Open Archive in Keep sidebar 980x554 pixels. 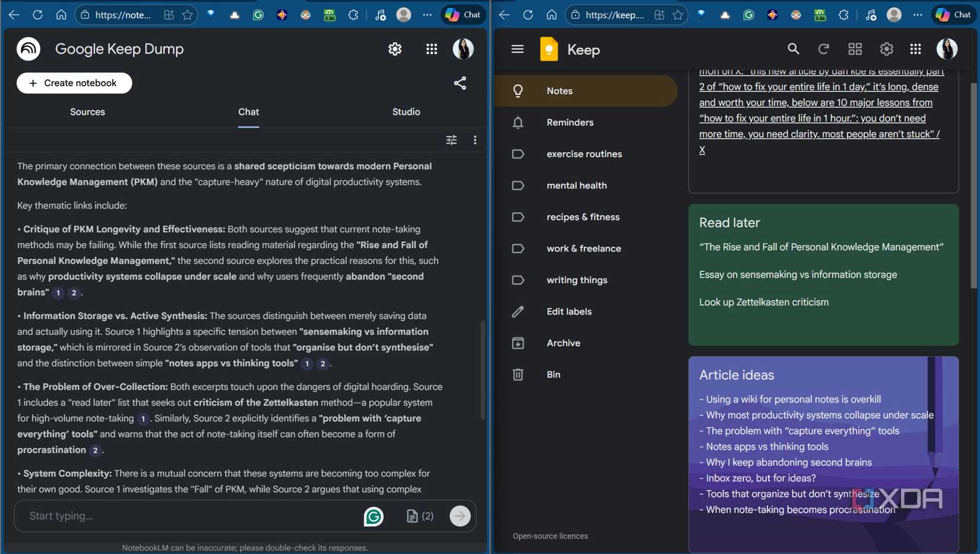point(586,343)
